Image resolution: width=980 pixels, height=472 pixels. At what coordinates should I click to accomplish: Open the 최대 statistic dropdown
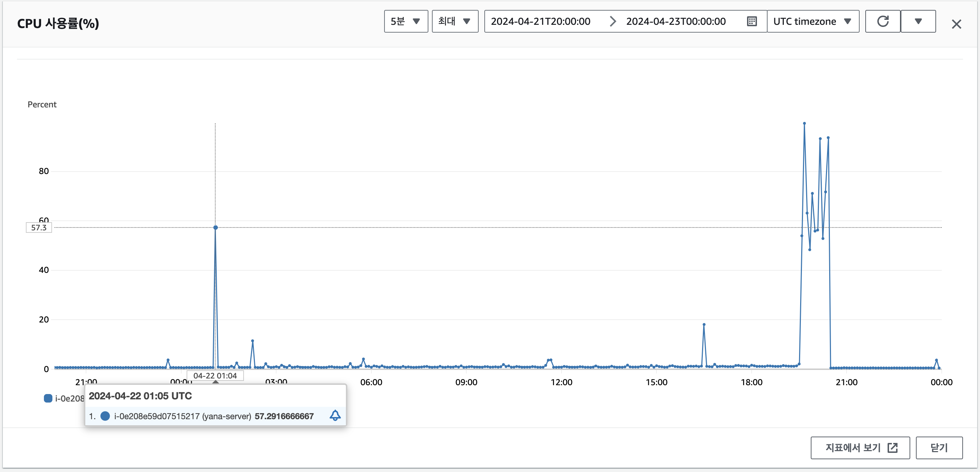(x=455, y=21)
